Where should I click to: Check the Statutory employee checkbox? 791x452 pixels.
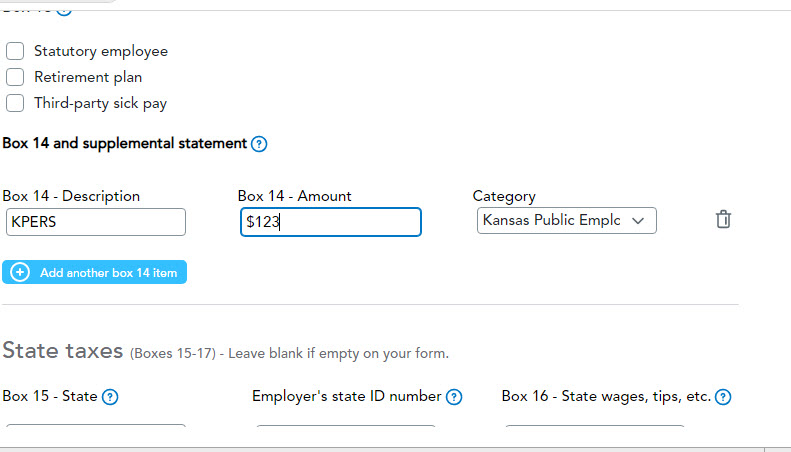15,51
